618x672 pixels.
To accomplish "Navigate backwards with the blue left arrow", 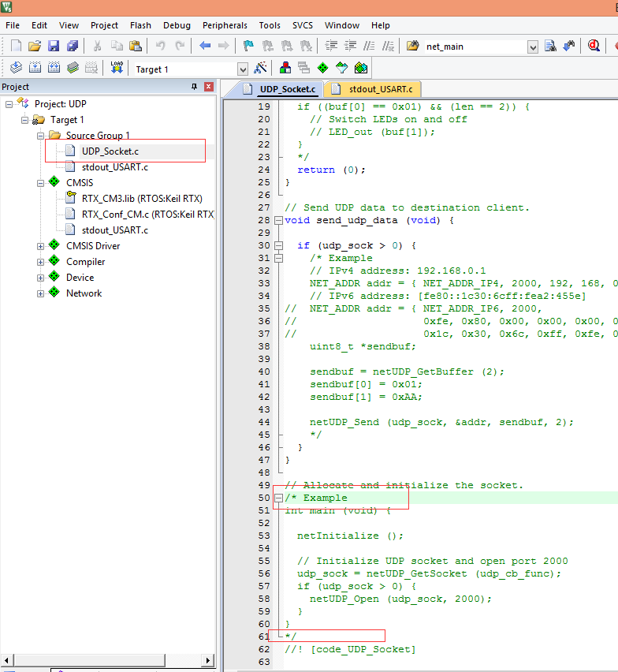I will click(x=205, y=46).
